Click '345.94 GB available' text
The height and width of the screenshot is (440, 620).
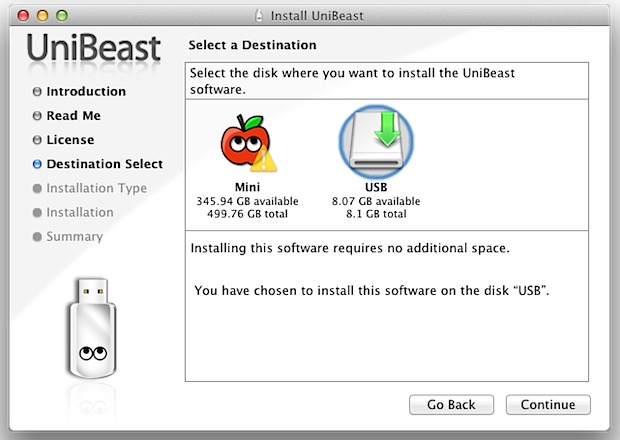click(248, 201)
